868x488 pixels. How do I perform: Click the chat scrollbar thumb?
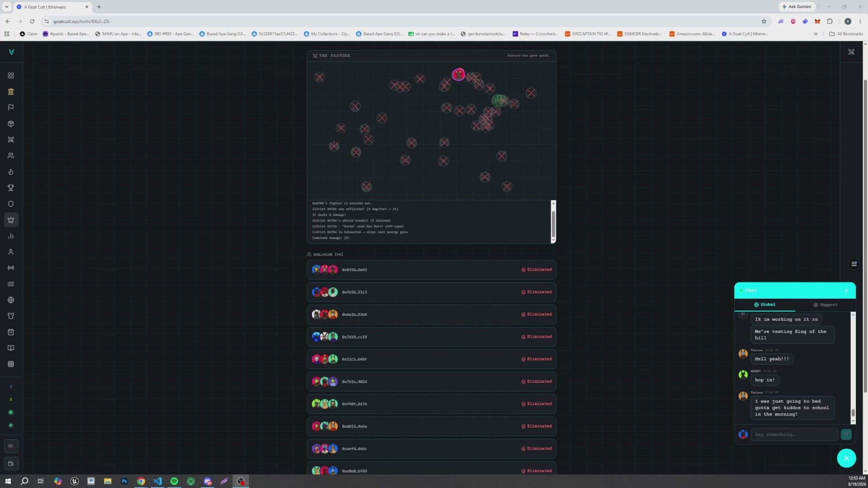(x=853, y=413)
